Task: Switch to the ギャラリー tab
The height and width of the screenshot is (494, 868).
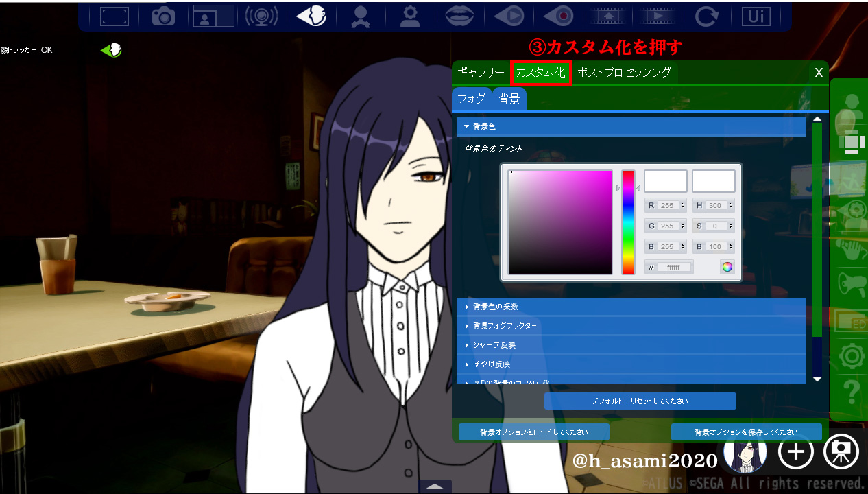Action: [481, 72]
